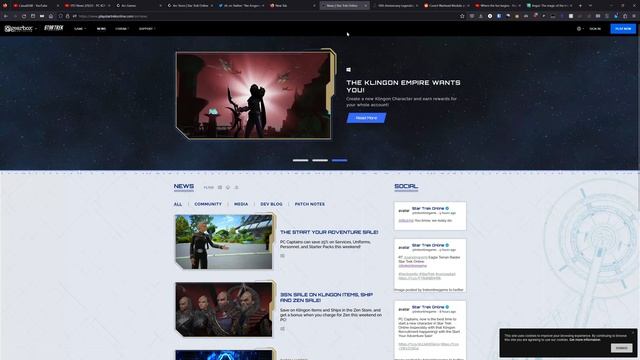Click the Star Trek Online logo

pyautogui.click(x=53, y=28)
